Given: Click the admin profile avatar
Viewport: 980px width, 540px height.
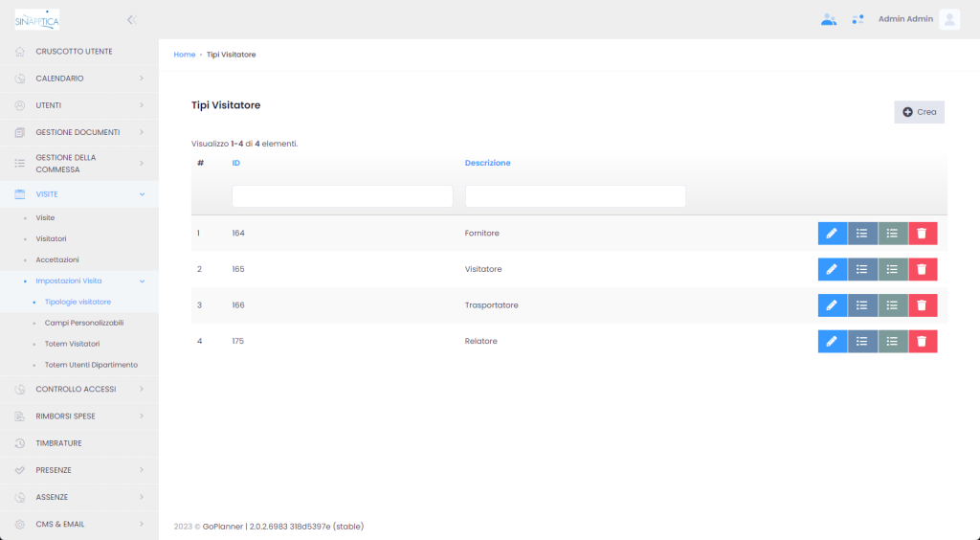Looking at the screenshot, I should pos(948,19).
